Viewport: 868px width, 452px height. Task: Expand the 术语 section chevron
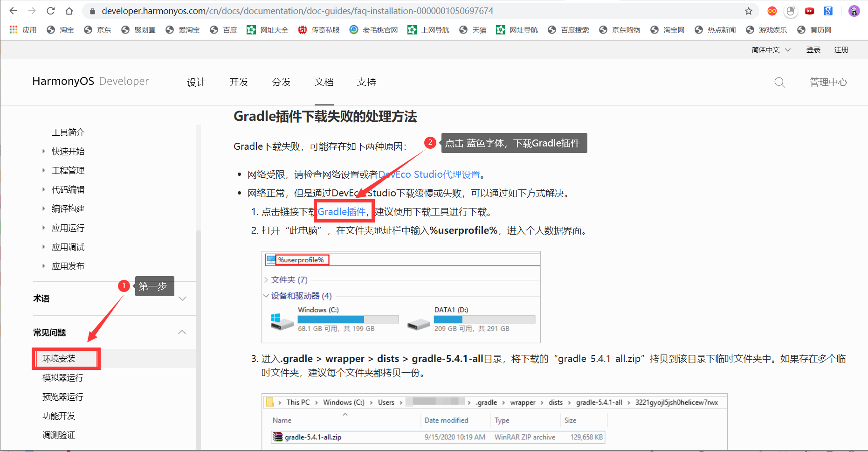[x=182, y=299]
